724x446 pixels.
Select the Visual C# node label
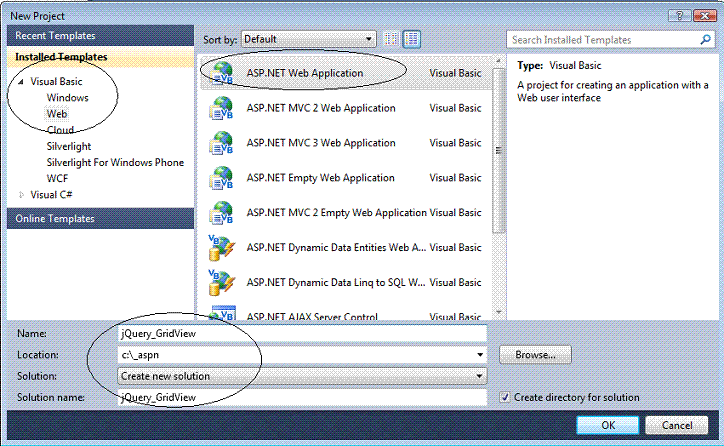pos(51,195)
